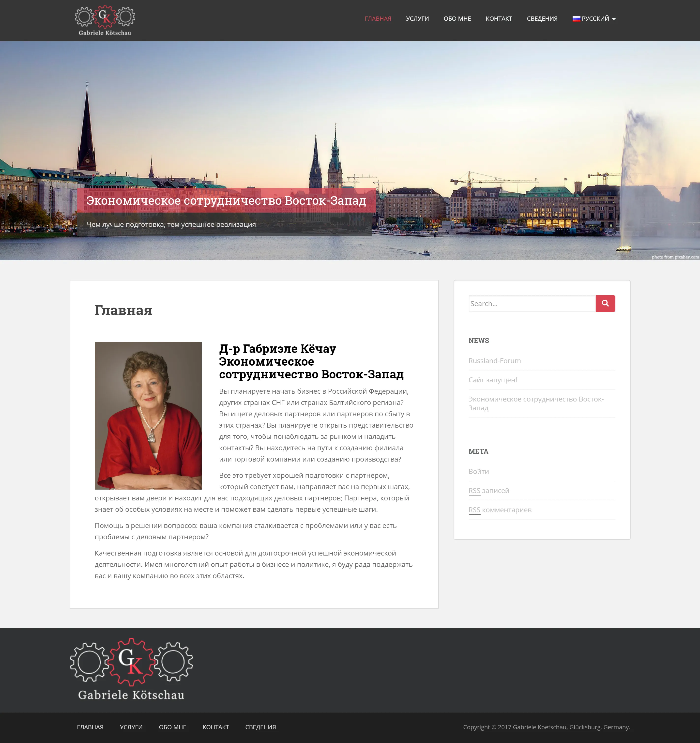Click the META sidebar heading
The image size is (700, 743).
pos(478,451)
